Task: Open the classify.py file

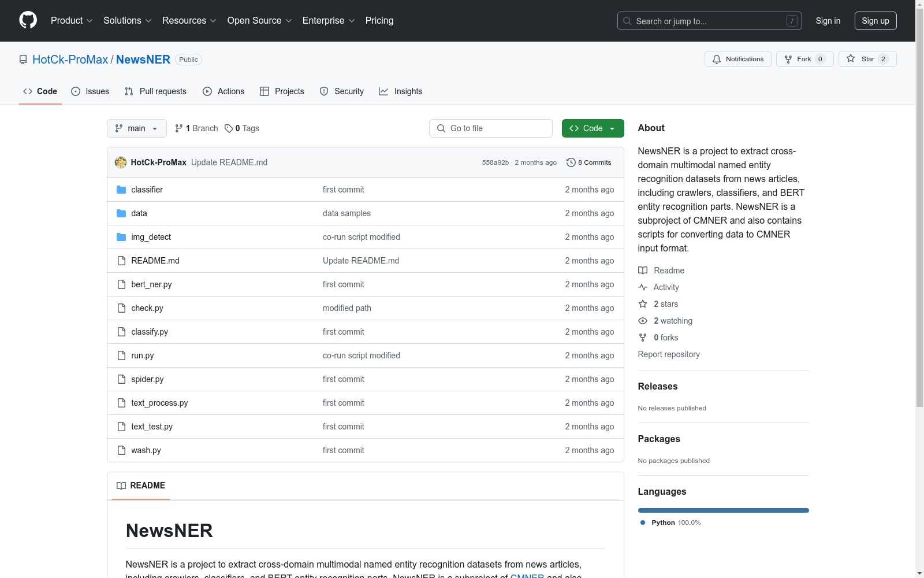Action: pyautogui.click(x=150, y=332)
